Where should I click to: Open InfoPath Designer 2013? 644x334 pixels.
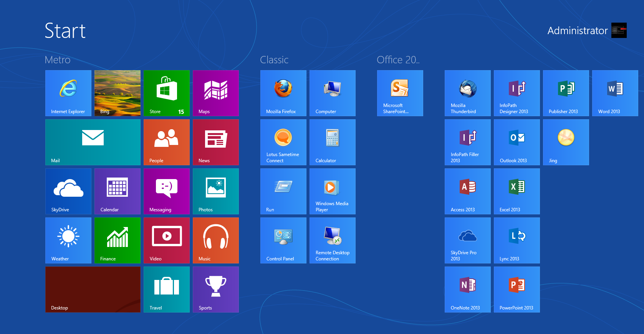(517, 93)
